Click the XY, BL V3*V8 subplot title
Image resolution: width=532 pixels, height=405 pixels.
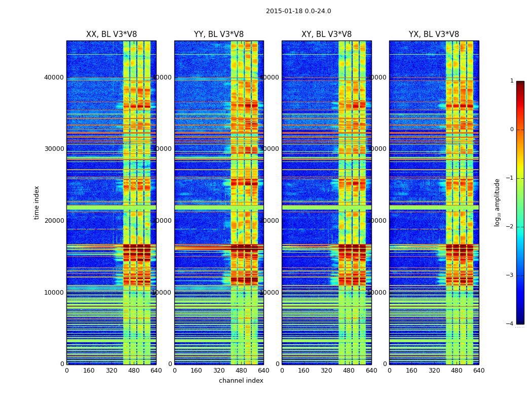pos(326,34)
